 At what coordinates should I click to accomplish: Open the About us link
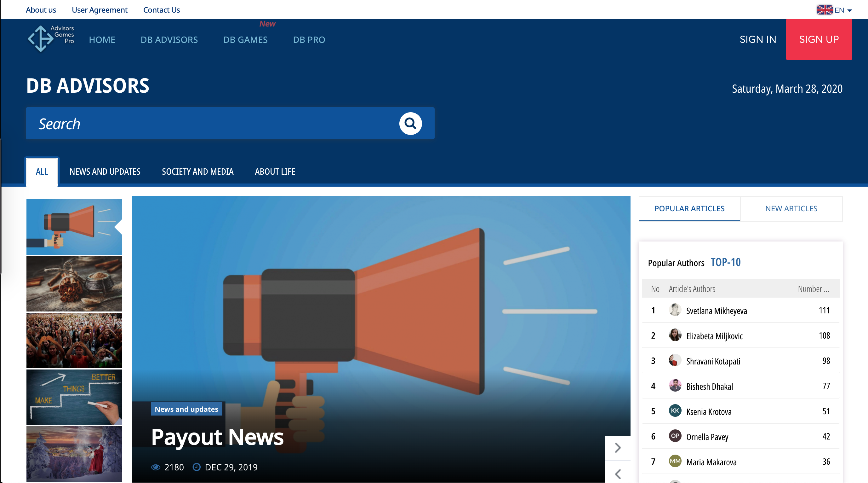tap(41, 10)
